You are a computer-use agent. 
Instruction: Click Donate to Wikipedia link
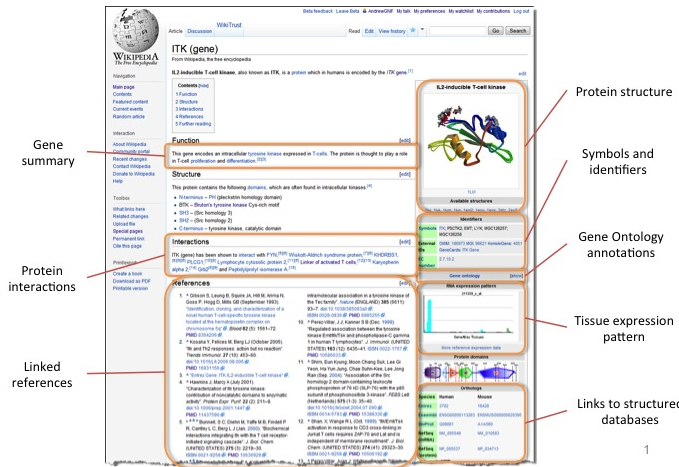[x=133, y=174]
